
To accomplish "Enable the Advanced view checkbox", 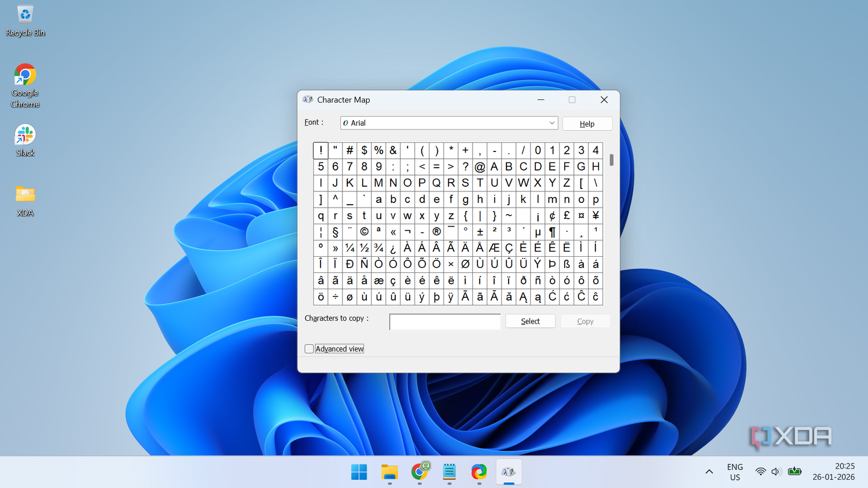I will point(309,349).
